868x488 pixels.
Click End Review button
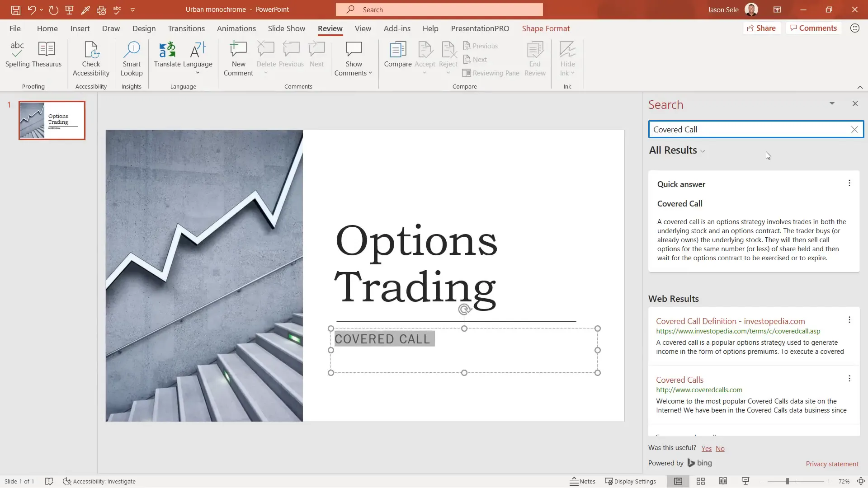point(535,59)
